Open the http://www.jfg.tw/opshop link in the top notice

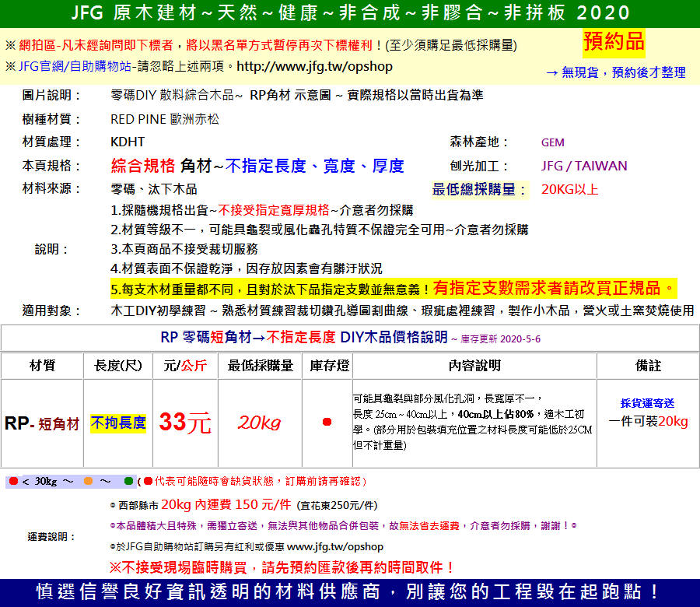315,67
